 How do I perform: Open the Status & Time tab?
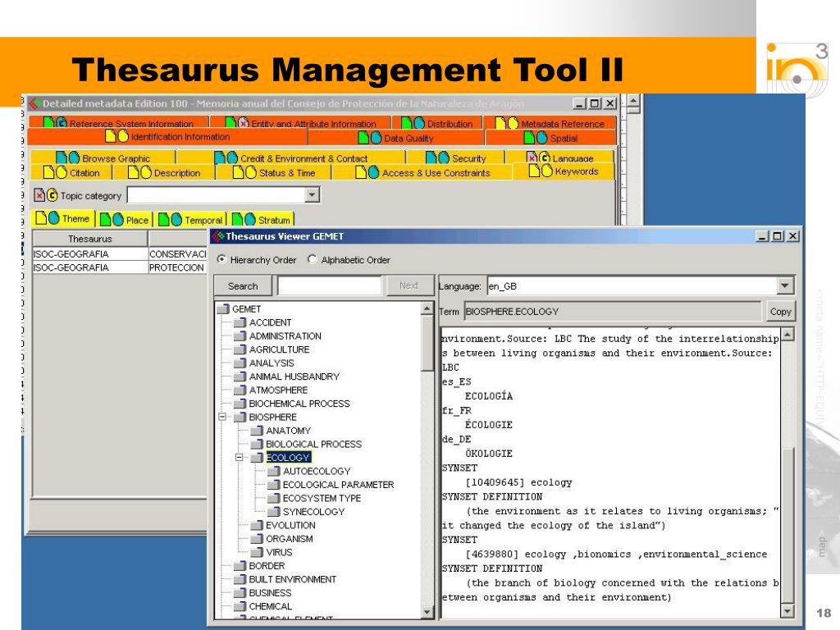point(274,172)
